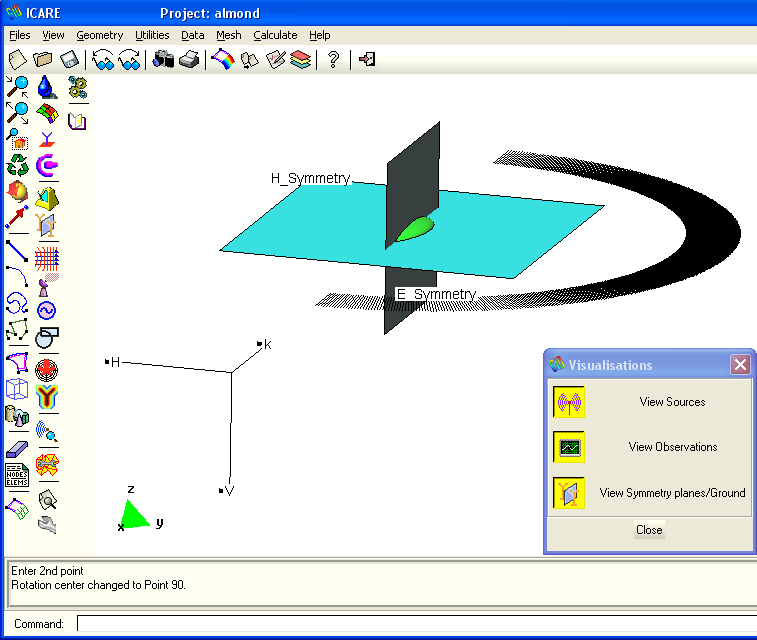Click the grey wrench icon
Image resolution: width=757 pixels, height=640 pixels.
point(47,525)
